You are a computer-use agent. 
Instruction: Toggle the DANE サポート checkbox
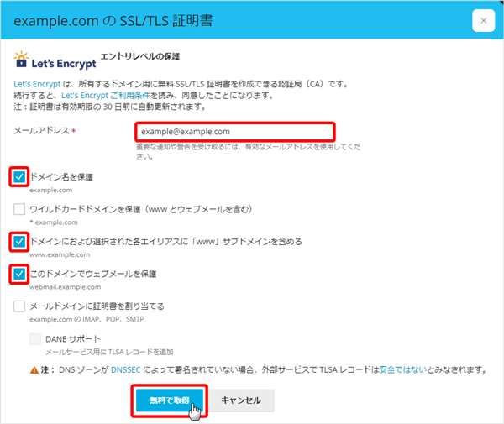(35, 339)
